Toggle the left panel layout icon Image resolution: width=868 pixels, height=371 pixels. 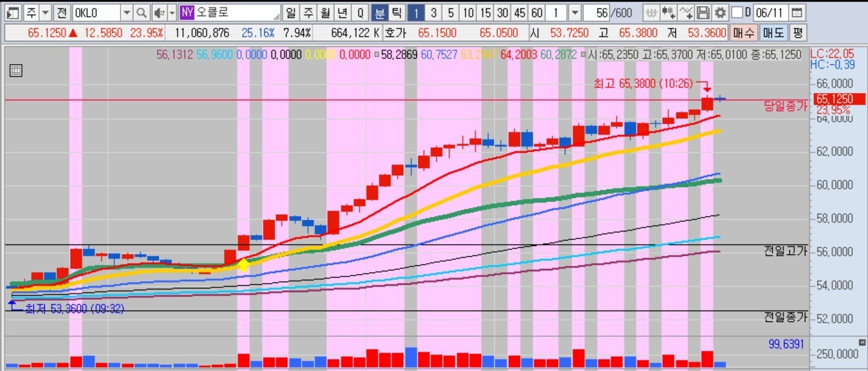click(12, 13)
